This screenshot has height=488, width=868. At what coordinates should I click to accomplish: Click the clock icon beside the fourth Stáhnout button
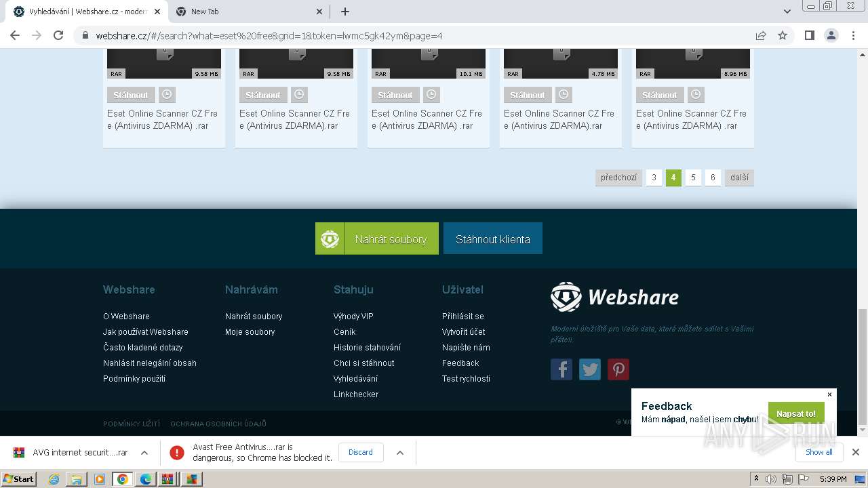coord(564,95)
